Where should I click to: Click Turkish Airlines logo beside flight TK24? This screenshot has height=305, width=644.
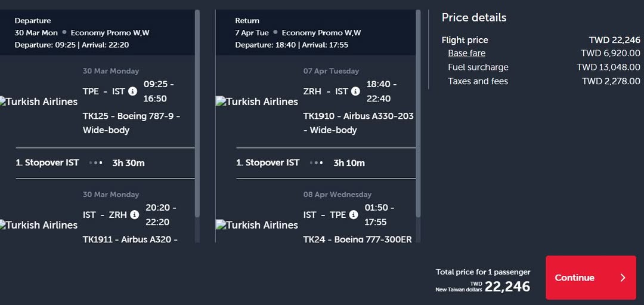(x=258, y=225)
